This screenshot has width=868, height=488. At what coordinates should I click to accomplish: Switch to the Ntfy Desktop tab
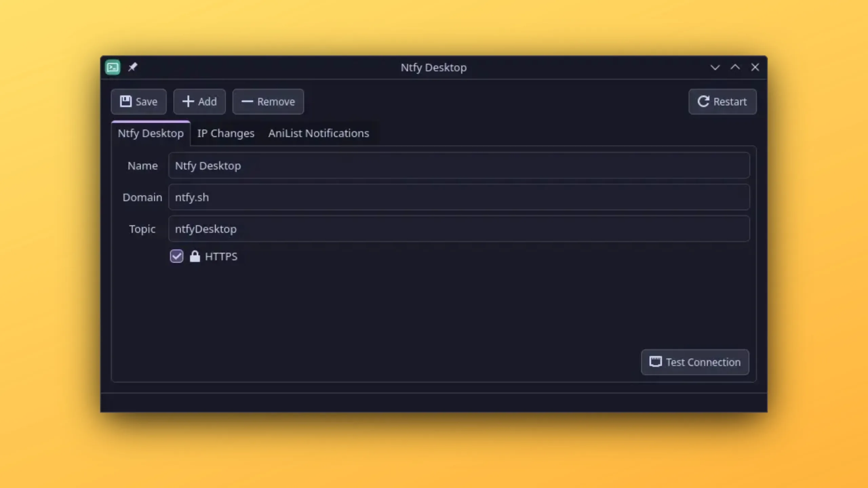coord(151,133)
